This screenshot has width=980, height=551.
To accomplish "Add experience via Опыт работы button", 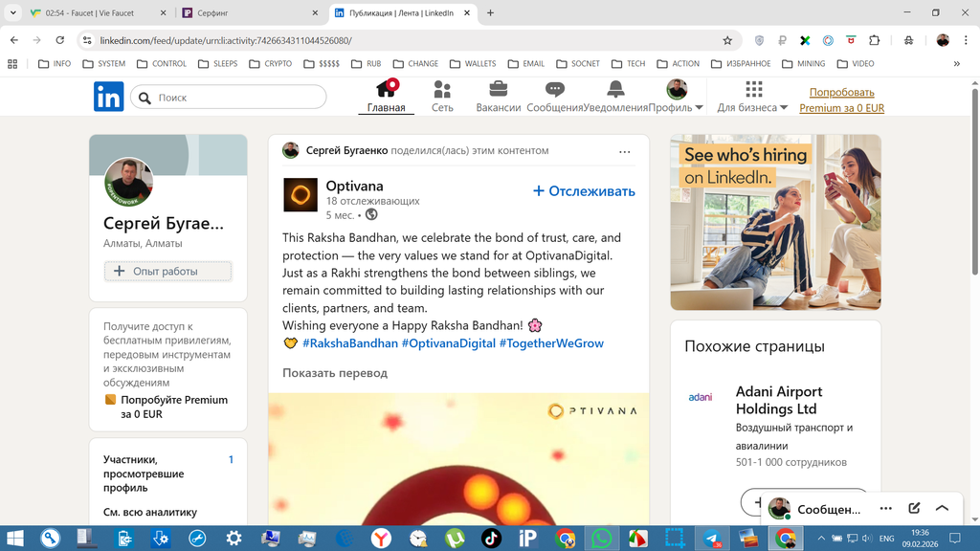I will (x=168, y=271).
